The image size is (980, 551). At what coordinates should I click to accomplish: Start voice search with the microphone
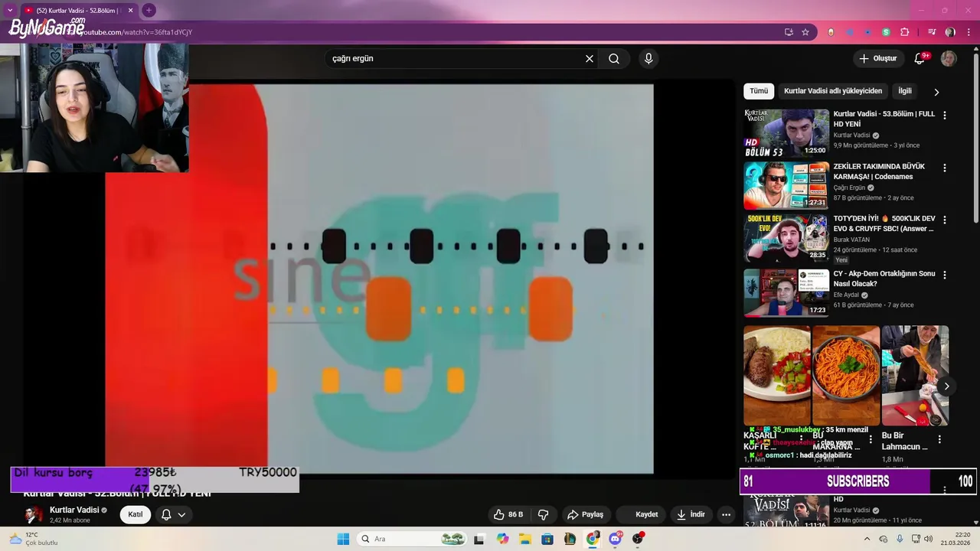[x=648, y=59]
